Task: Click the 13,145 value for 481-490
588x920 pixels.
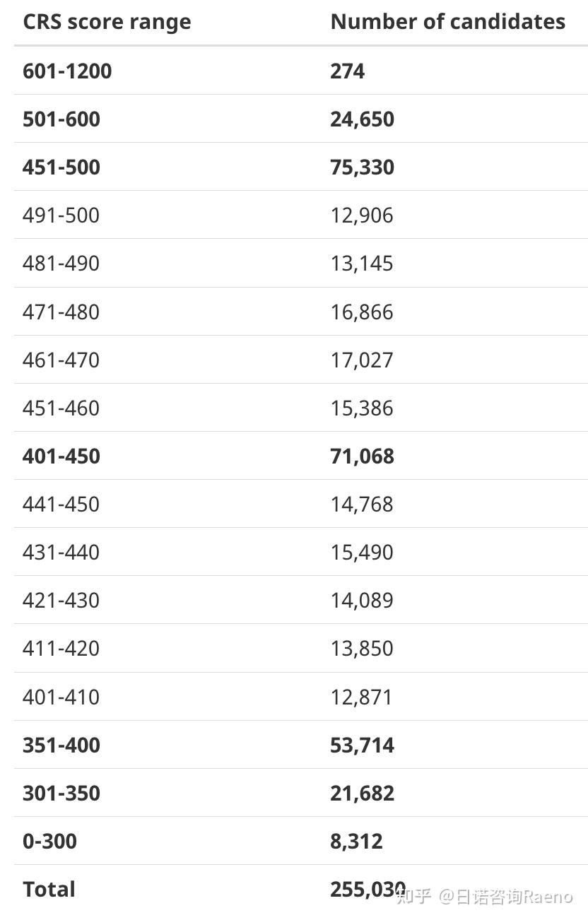Action: pyautogui.click(x=361, y=263)
